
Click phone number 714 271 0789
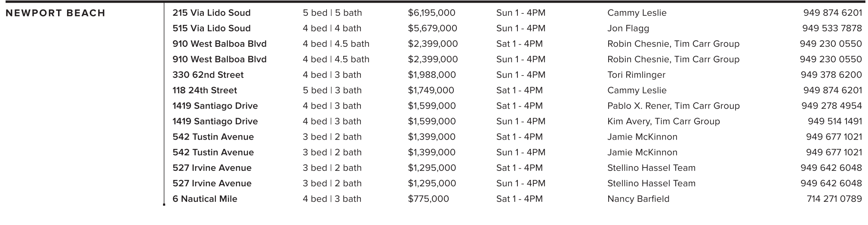tap(834, 199)
